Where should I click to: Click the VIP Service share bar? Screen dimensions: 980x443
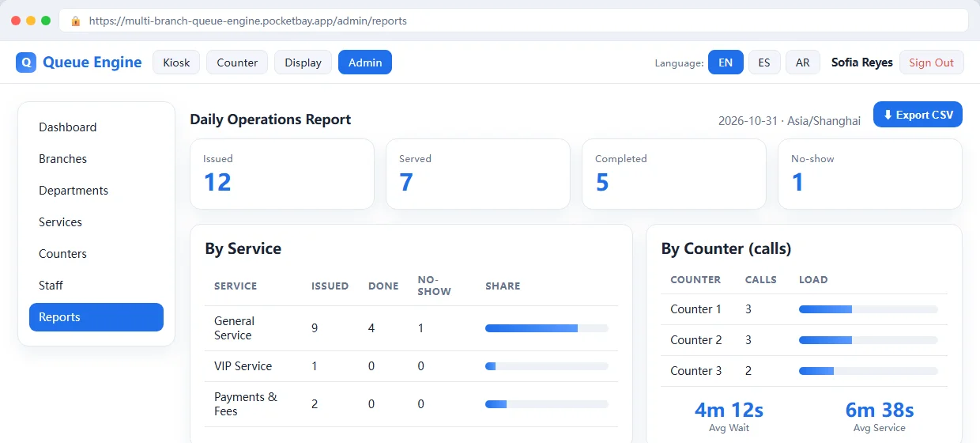click(547, 366)
